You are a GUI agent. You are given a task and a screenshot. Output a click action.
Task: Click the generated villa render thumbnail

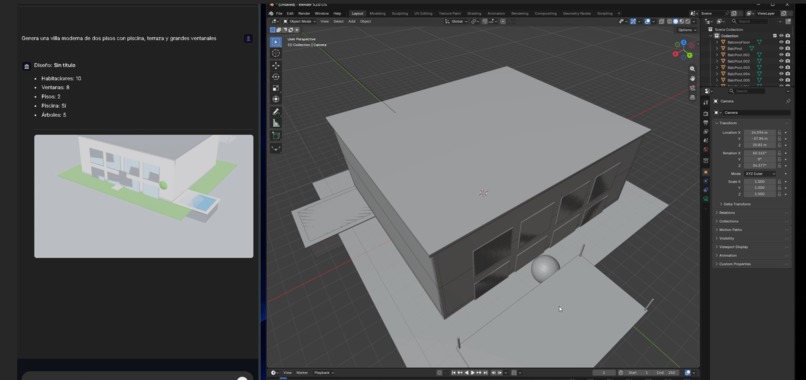(143, 196)
